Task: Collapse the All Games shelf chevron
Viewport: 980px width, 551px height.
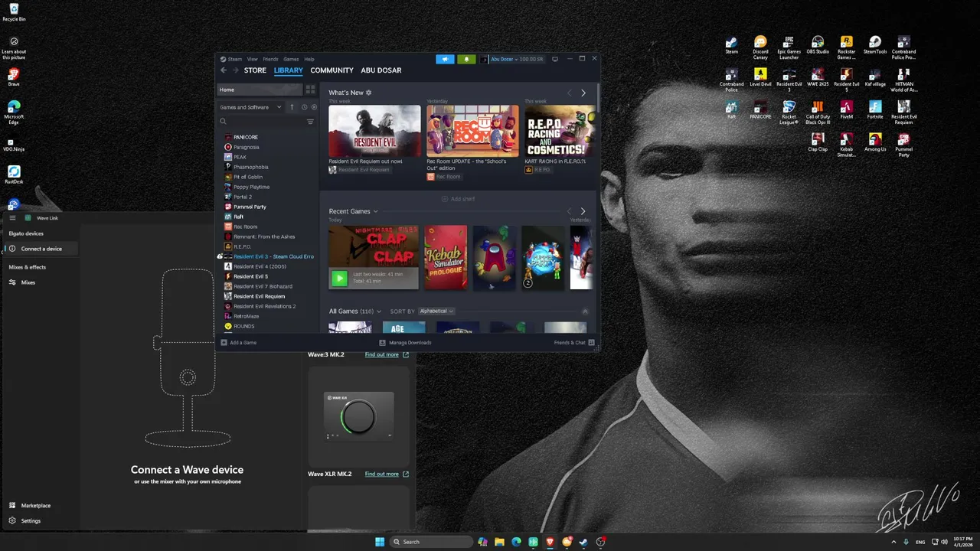Action: [x=585, y=311]
